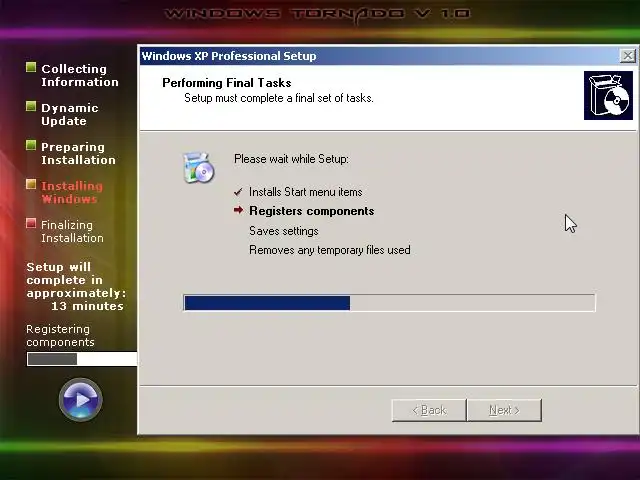Click the 13 minutes time estimate

(87, 306)
